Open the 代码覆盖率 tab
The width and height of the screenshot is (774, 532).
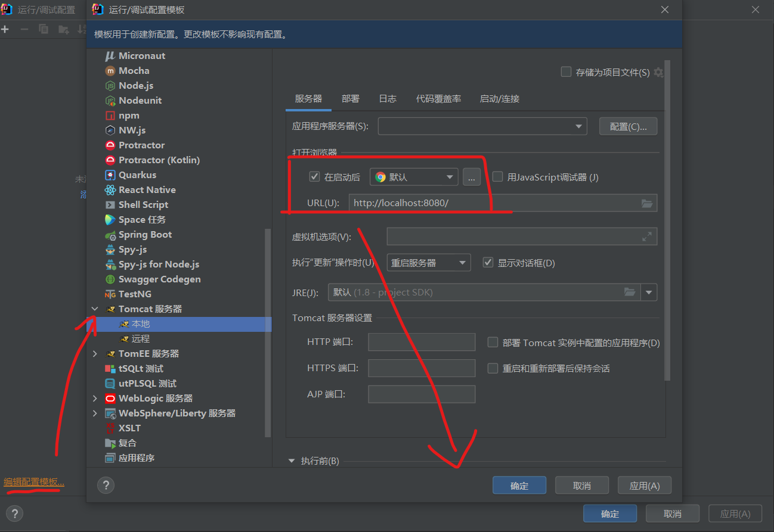pos(438,99)
